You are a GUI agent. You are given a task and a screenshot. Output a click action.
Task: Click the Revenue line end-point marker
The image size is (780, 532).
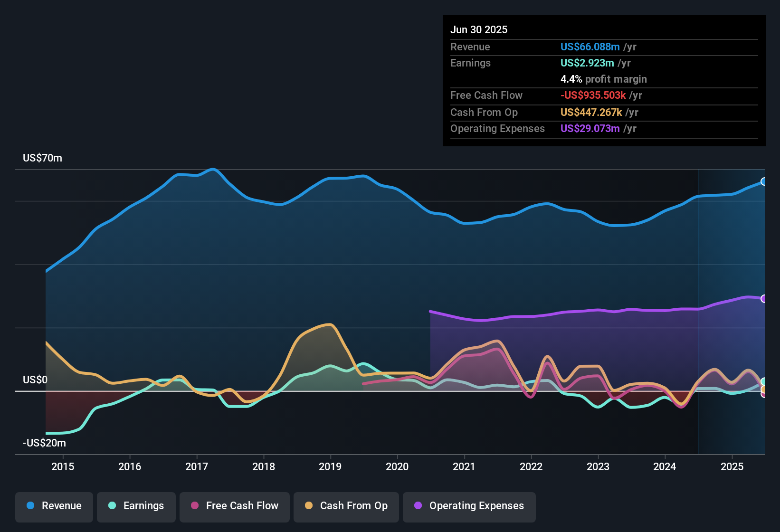764,181
